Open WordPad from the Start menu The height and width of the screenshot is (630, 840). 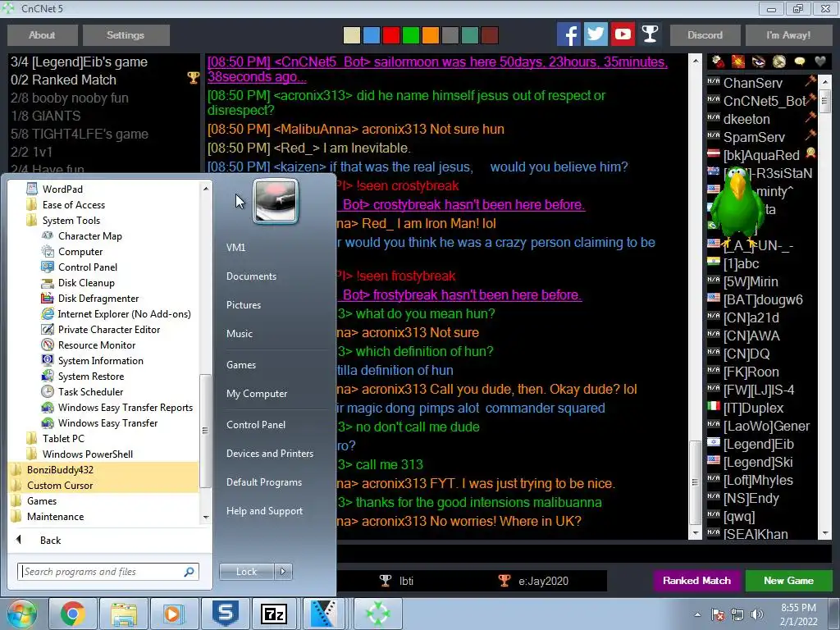pyautogui.click(x=62, y=189)
